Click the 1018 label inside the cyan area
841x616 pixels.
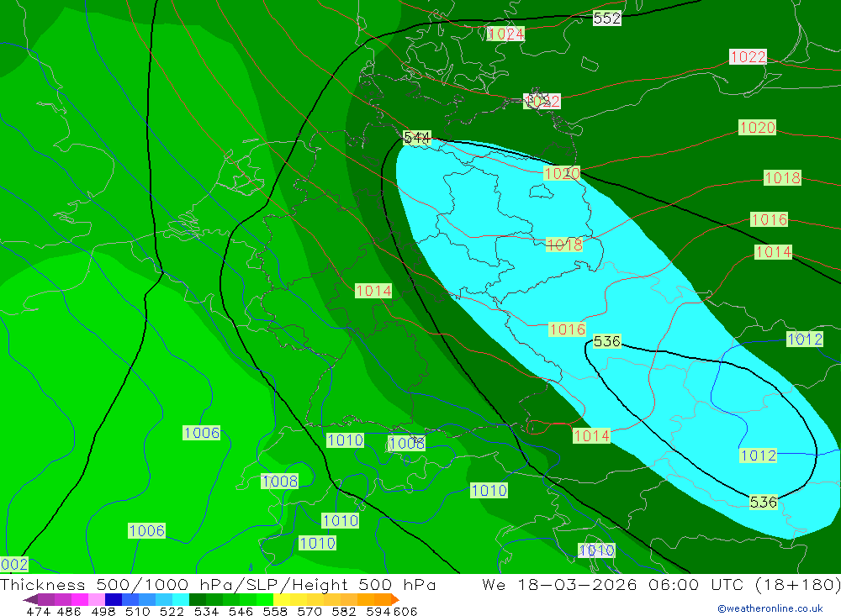pos(563,245)
